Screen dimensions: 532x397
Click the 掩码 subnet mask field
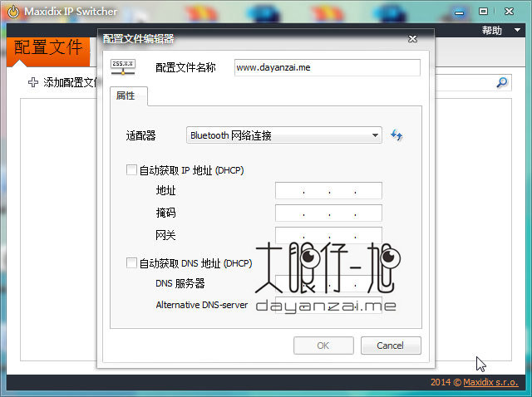[x=328, y=213]
